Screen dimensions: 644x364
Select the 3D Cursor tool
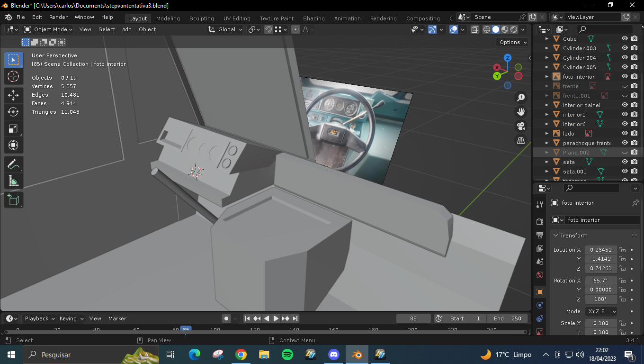(14, 76)
